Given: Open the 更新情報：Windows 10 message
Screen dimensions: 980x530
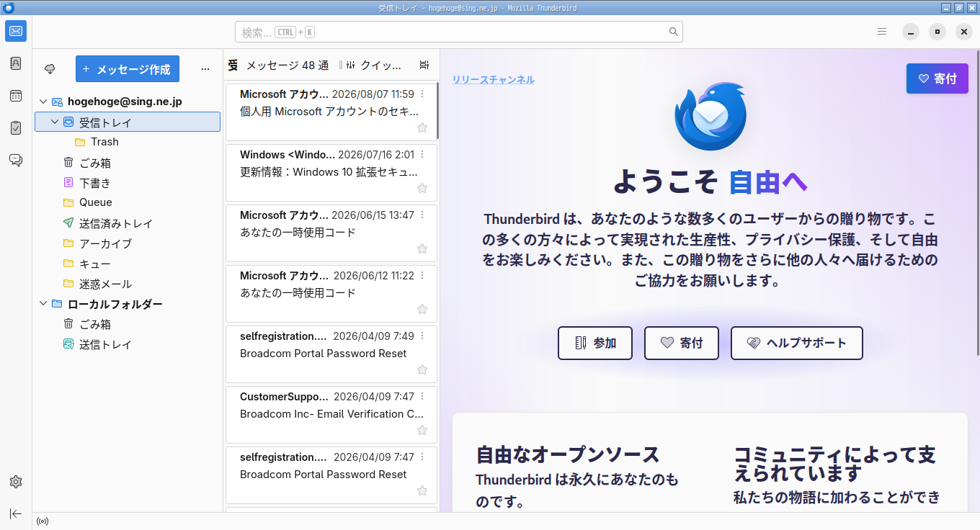Looking at the screenshot, I should (x=331, y=172).
